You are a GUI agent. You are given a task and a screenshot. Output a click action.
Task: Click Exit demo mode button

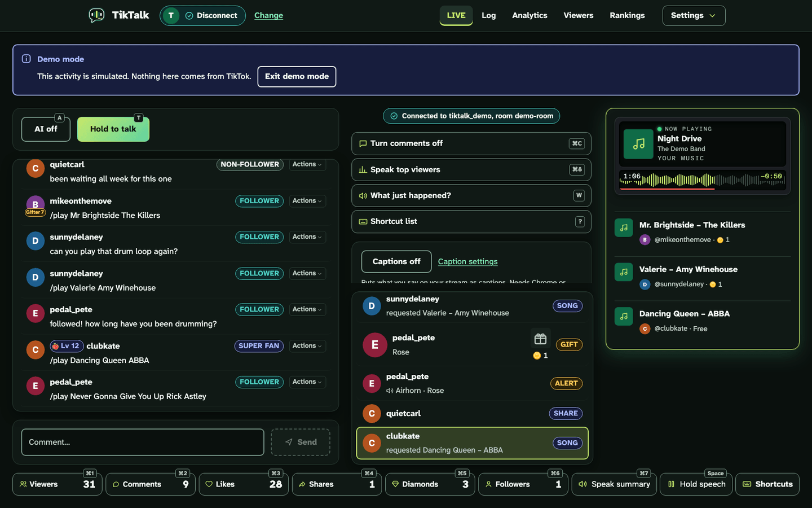[297, 77]
